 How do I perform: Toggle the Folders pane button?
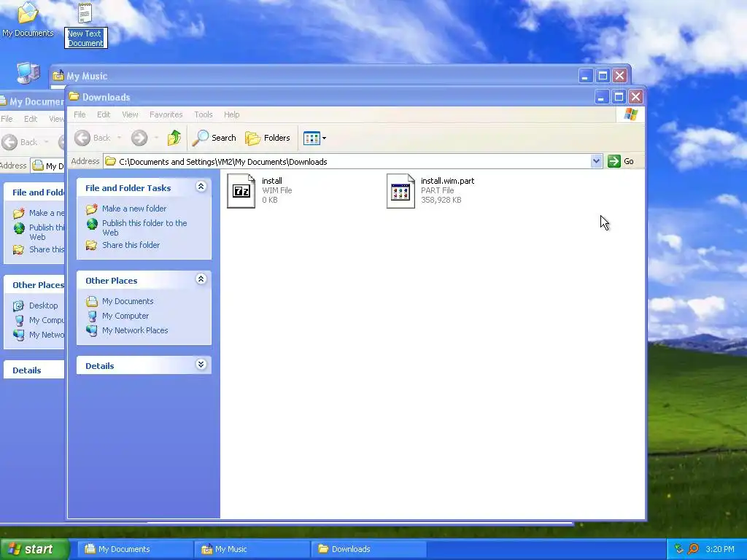point(267,138)
